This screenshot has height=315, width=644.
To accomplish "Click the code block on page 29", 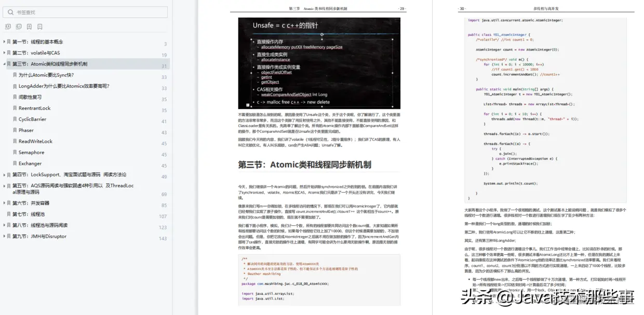I will (319, 280).
